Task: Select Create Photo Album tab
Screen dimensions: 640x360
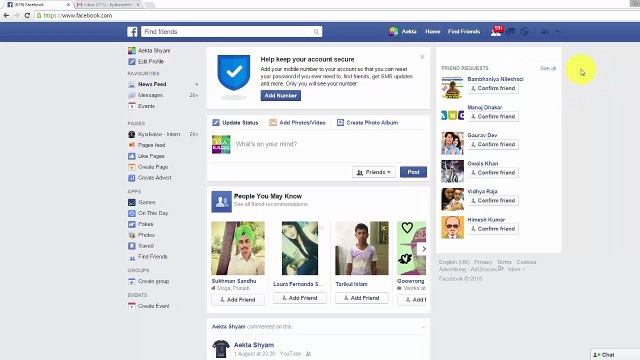Action: coord(367,122)
